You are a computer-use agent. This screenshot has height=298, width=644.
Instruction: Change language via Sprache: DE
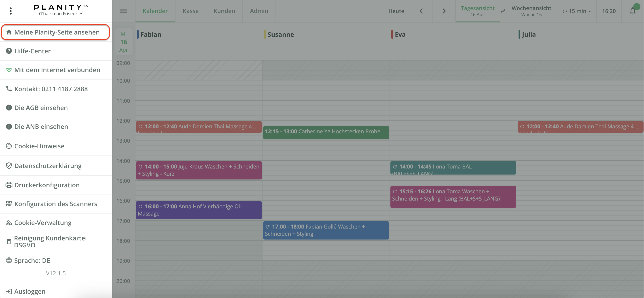coord(32,260)
